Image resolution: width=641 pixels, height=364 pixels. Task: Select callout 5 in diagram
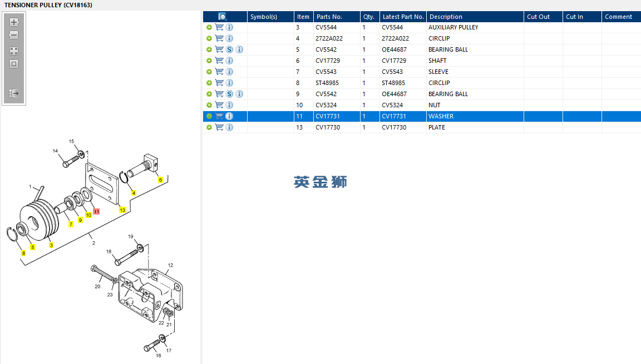pyautogui.click(x=33, y=247)
